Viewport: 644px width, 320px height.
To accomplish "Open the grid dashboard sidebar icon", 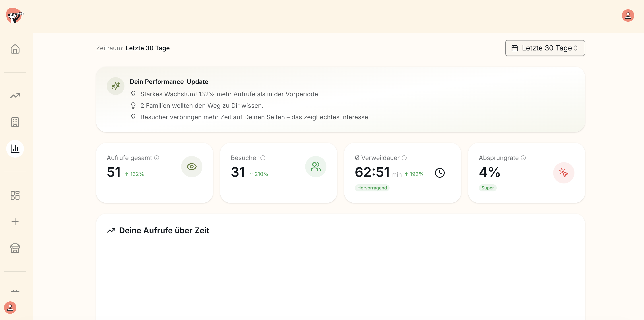I will coord(15,195).
